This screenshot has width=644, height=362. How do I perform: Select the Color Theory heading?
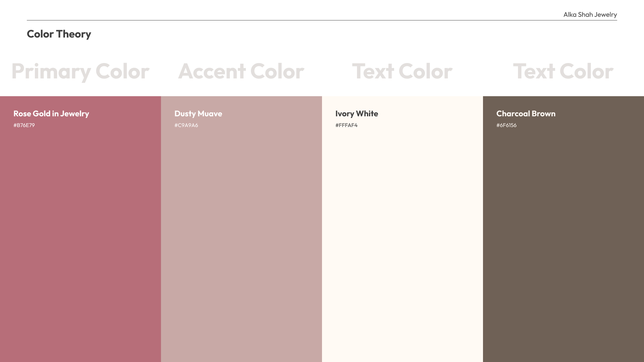pos(59,34)
